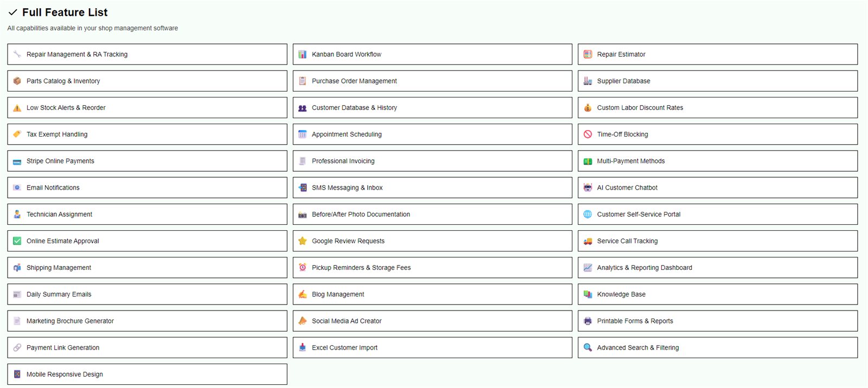Select the Before/After Photo Documentation label
This screenshot has height=388, width=868.
click(x=361, y=214)
